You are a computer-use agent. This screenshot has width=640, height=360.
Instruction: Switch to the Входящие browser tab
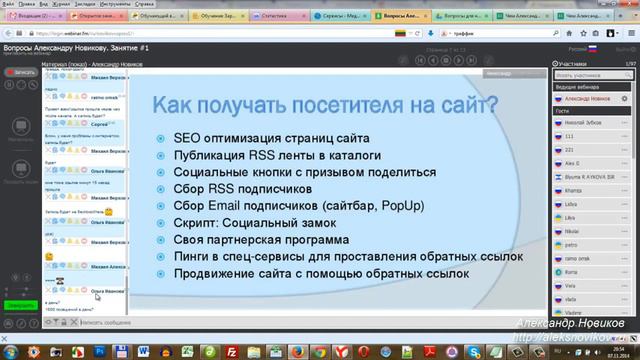coord(36,16)
